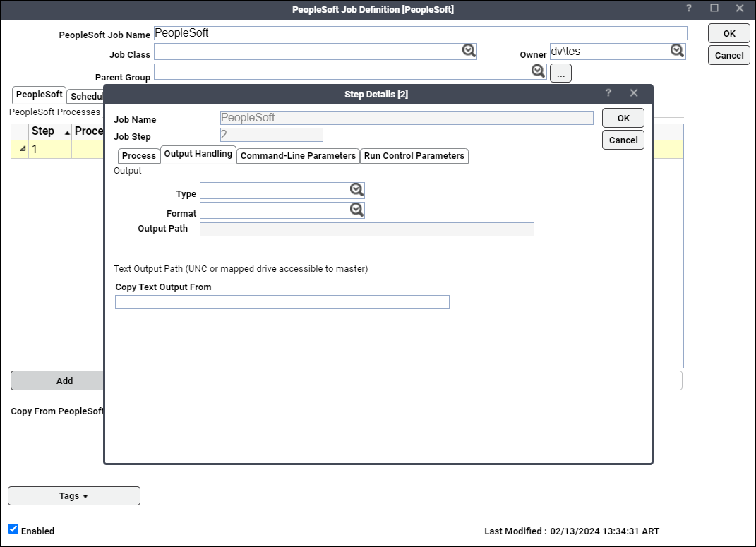Click the Job Name field in Step Details

coord(407,118)
